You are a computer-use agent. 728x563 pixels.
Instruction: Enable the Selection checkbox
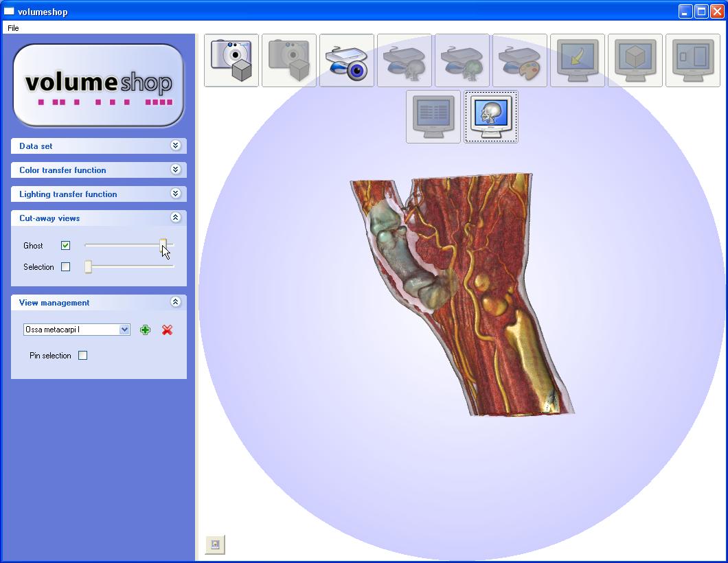tap(65, 267)
